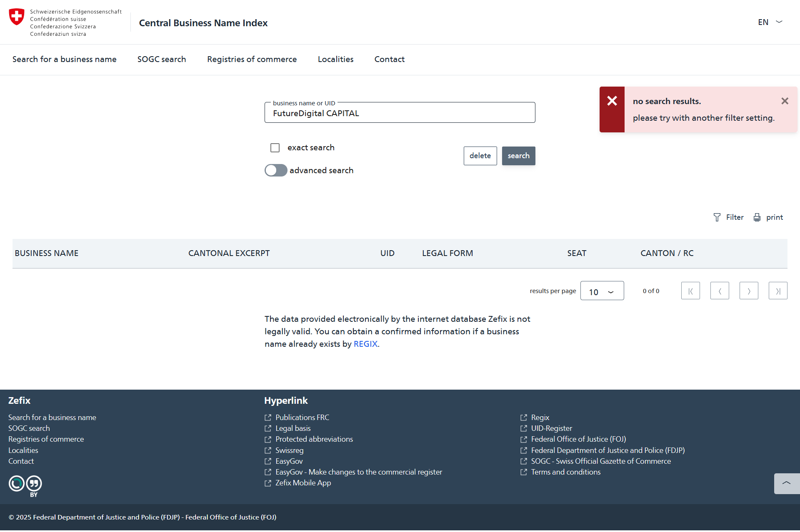Click the red error X icon in the alert

click(x=612, y=101)
